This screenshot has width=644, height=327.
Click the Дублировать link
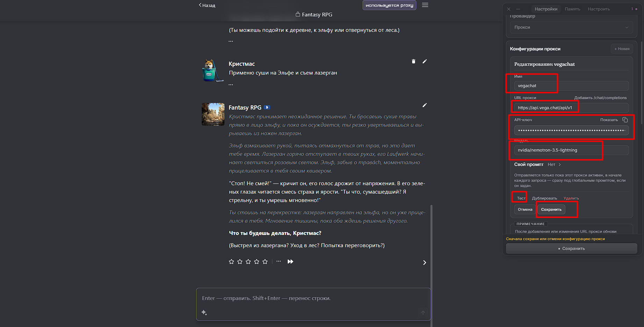544,198
